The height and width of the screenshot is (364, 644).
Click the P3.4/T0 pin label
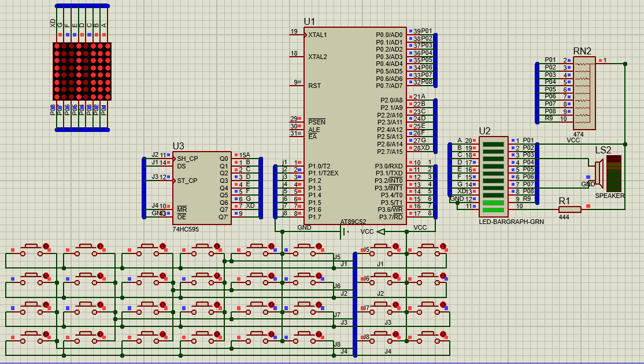[x=392, y=195]
